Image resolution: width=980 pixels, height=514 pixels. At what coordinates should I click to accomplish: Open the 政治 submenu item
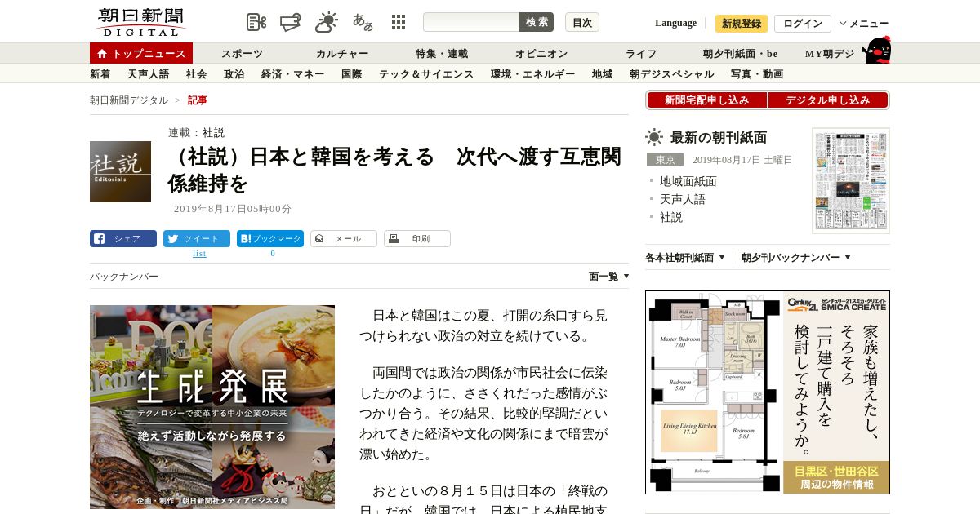[x=234, y=74]
